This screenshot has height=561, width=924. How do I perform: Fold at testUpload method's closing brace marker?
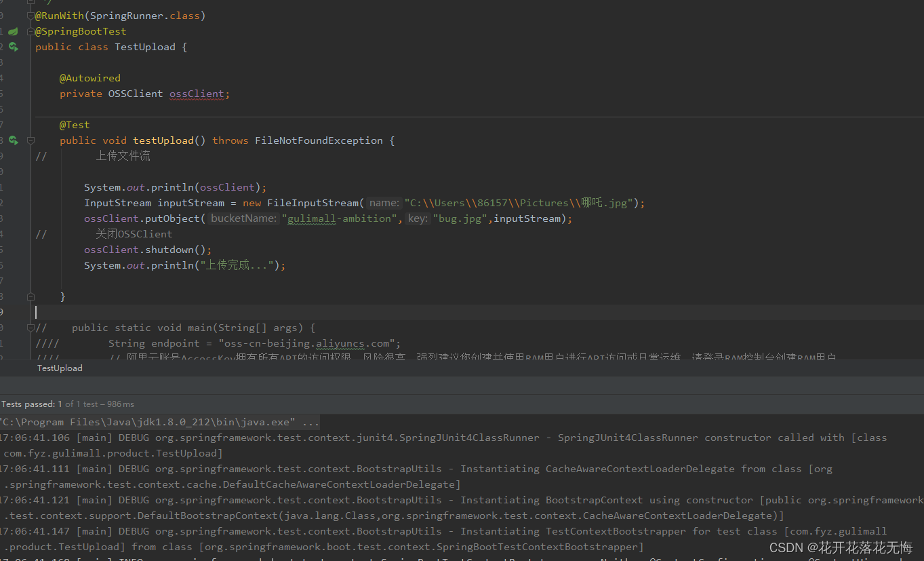[x=31, y=296]
